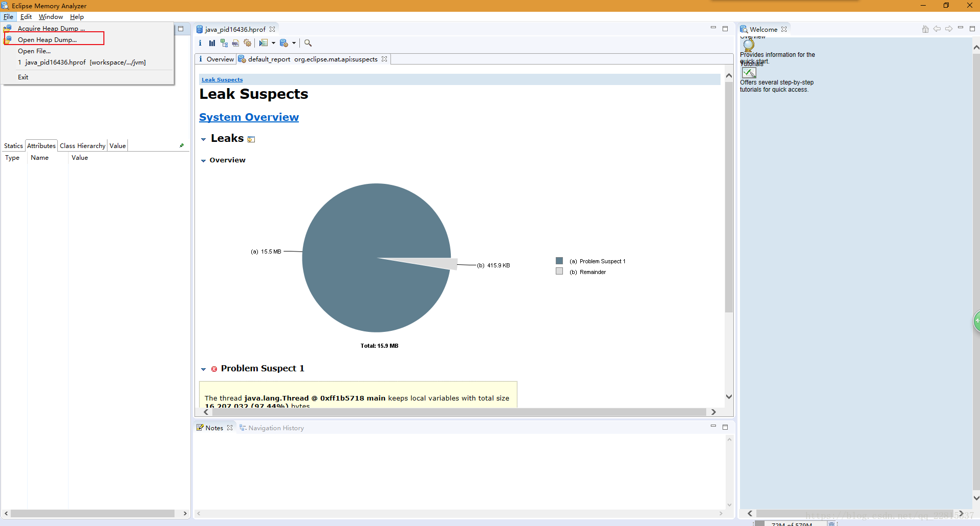Switch to the Statics tab
Screen dimensions: 980x526
13,145
